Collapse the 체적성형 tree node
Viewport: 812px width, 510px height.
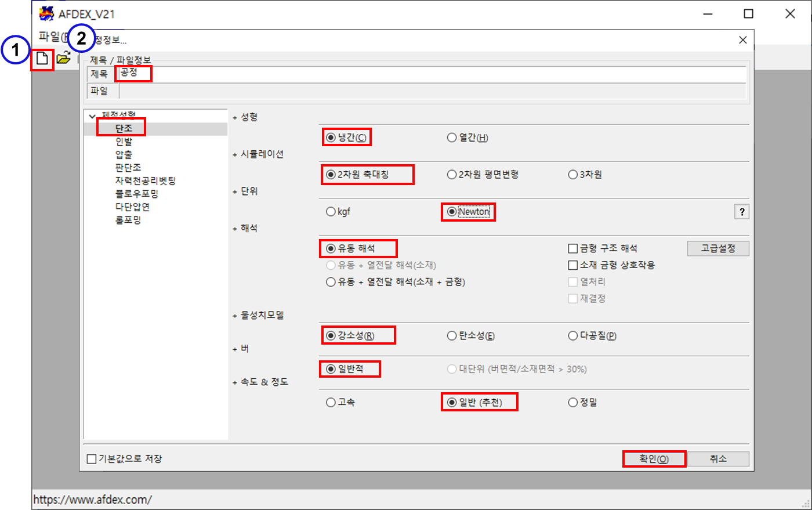click(x=92, y=116)
